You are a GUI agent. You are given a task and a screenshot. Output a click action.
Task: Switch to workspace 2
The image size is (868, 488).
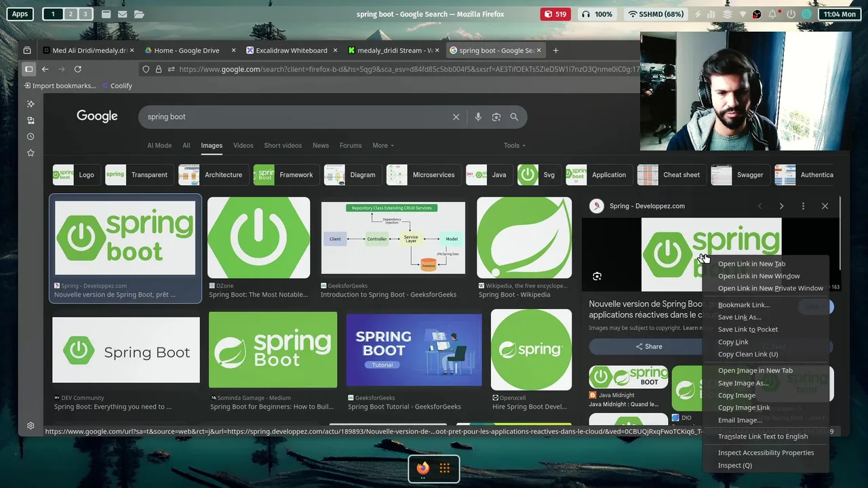click(x=70, y=14)
